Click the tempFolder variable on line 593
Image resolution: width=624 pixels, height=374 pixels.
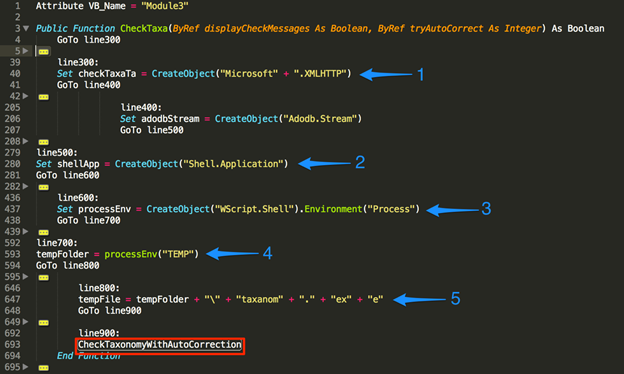pyautogui.click(x=62, y=254)
